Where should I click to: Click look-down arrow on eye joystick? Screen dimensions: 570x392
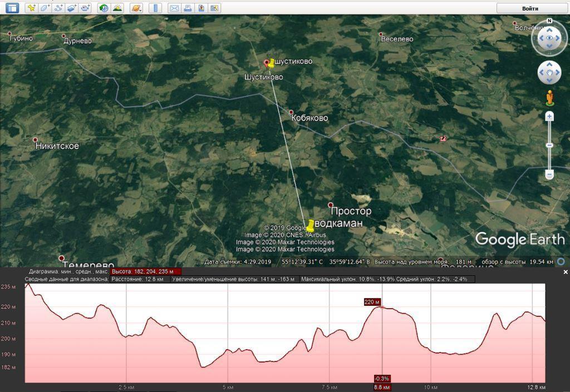[549, 46]
